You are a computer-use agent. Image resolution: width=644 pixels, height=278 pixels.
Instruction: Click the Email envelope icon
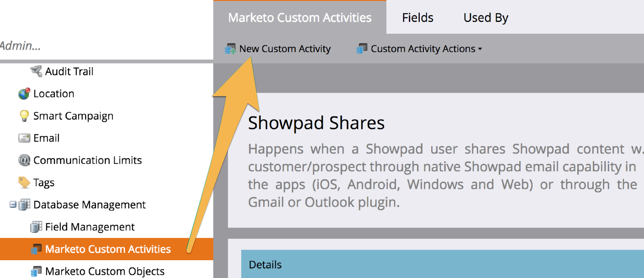[24, 138]
